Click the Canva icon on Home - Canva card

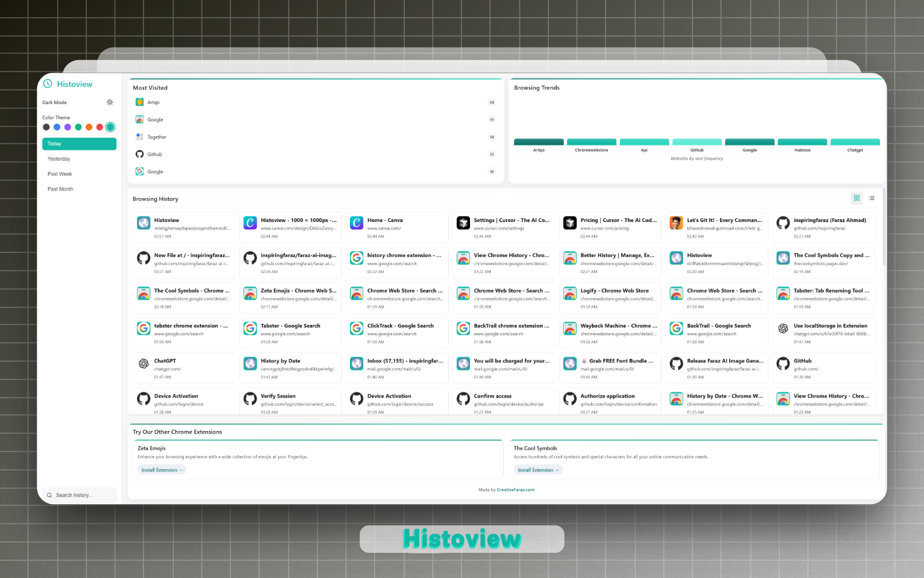pos(357,223)
